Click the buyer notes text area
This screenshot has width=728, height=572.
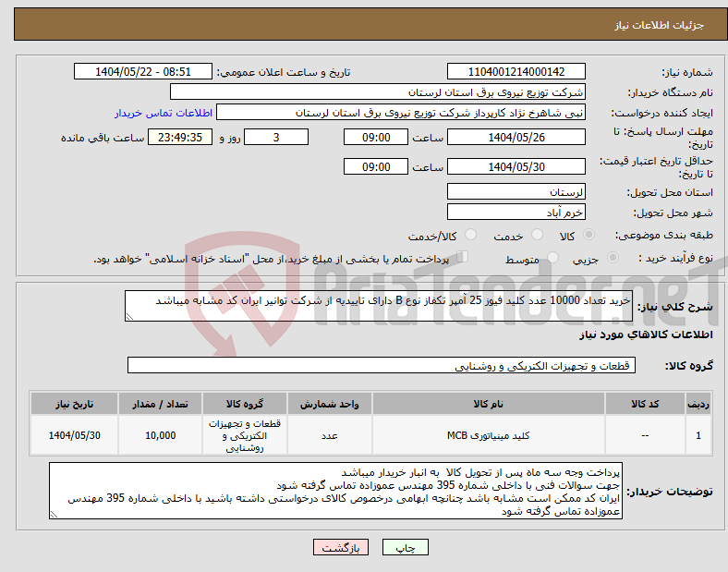(x=335, y=491)
